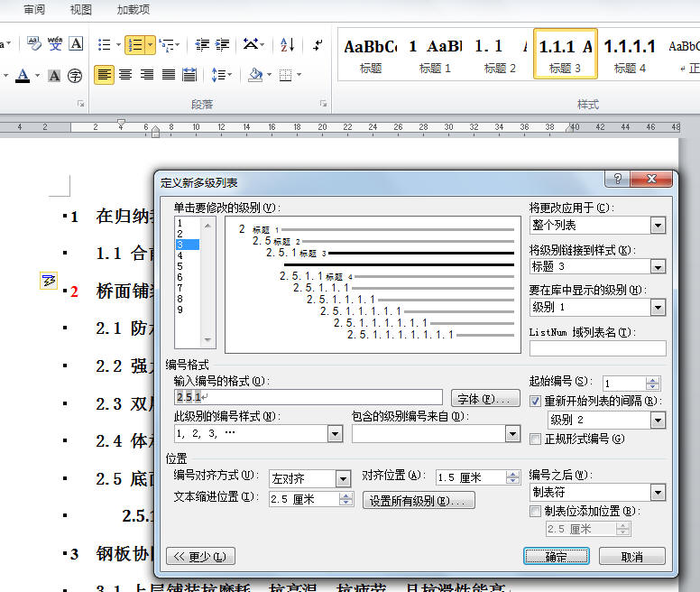Screen dimensions: 700x592
Task: Open borders button
Action: point(286,75)
